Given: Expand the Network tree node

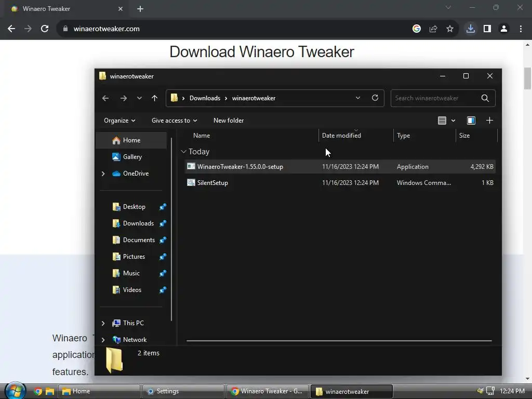Looking at the screenshot, I should pyautogui.click(x=103, y=340).
